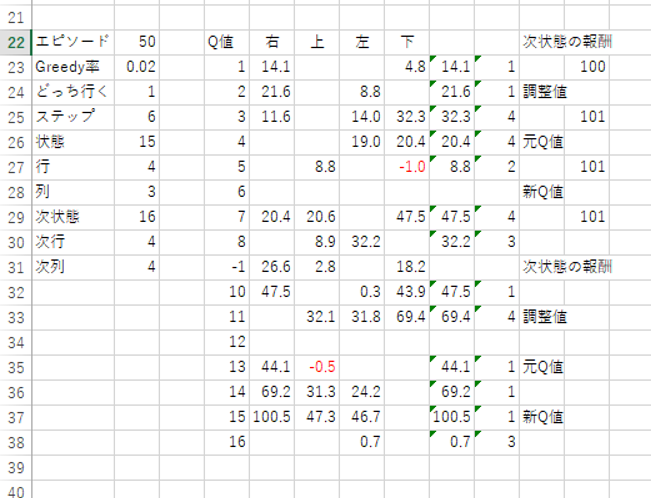Select the 0.3 cell in row 32
This screenshot has height=498, width=651.
pos(362,292)
